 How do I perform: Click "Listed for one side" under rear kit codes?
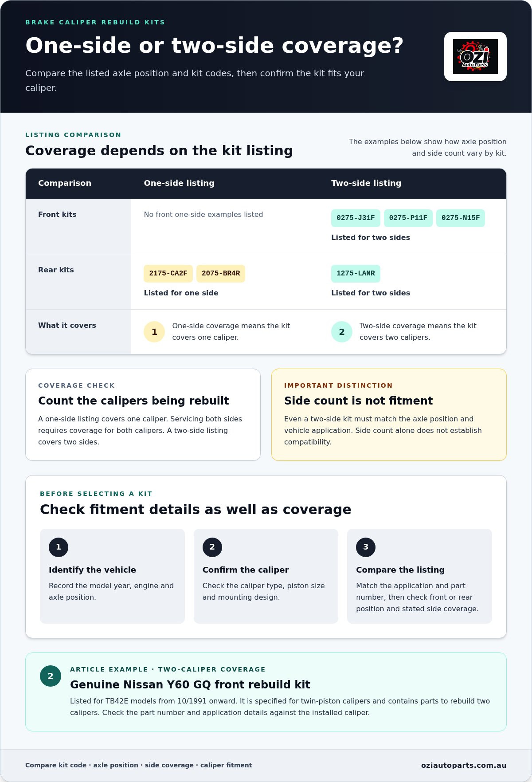coord(181,293)
